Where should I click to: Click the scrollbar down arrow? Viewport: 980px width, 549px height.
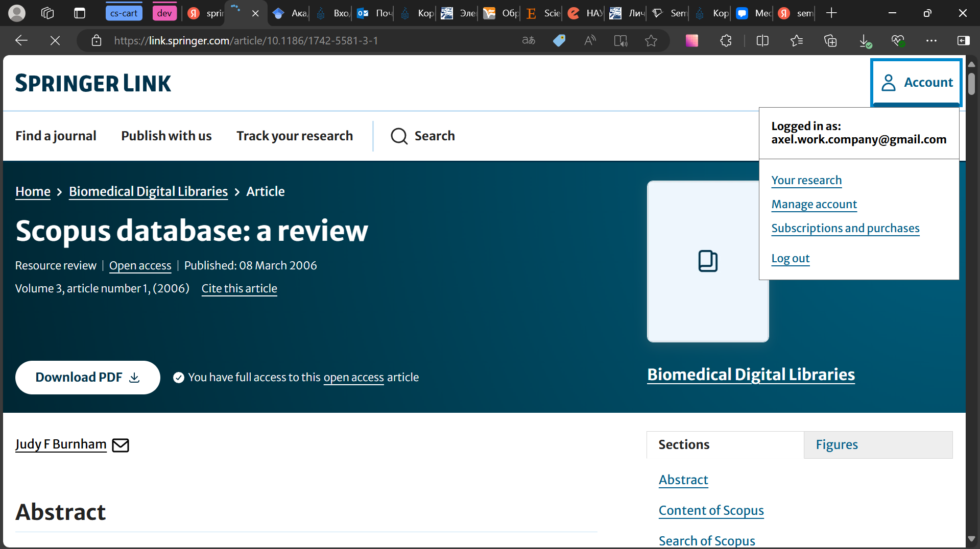coord(971,539)
